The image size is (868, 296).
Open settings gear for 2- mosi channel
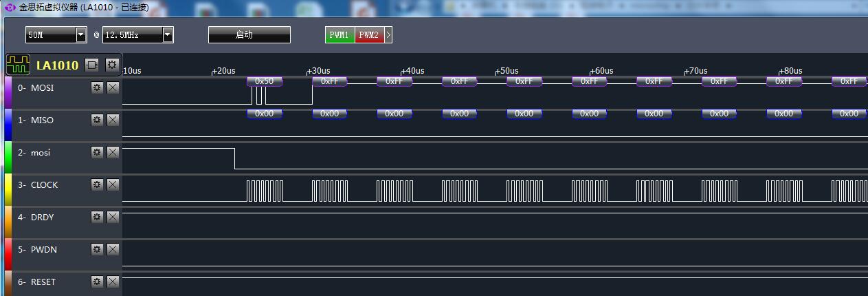[97, 152]
